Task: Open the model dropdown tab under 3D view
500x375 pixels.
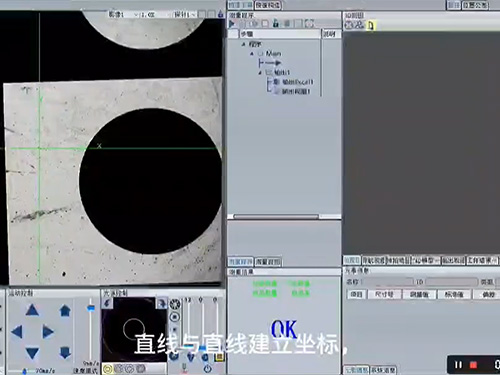Action: (x=425, y=260)
